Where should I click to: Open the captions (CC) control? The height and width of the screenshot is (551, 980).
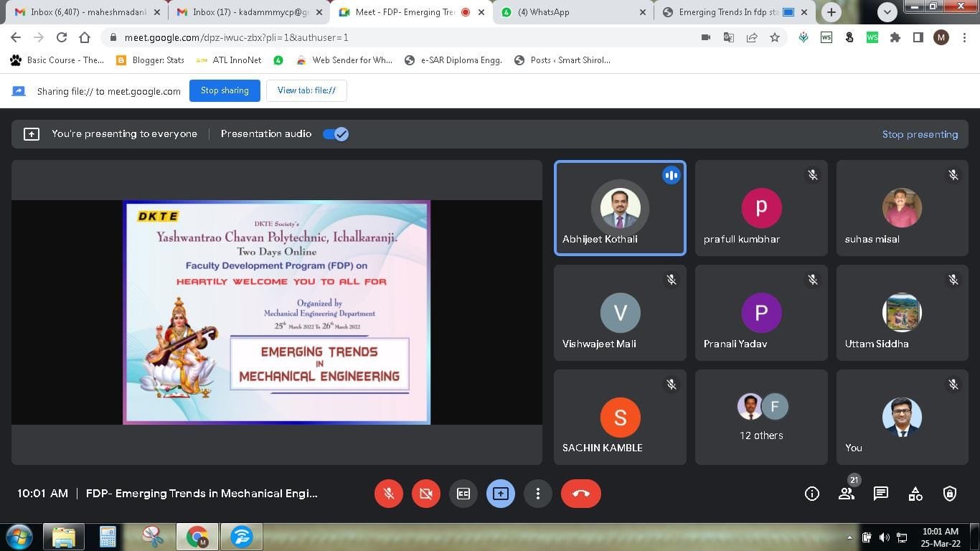point(463,494)
